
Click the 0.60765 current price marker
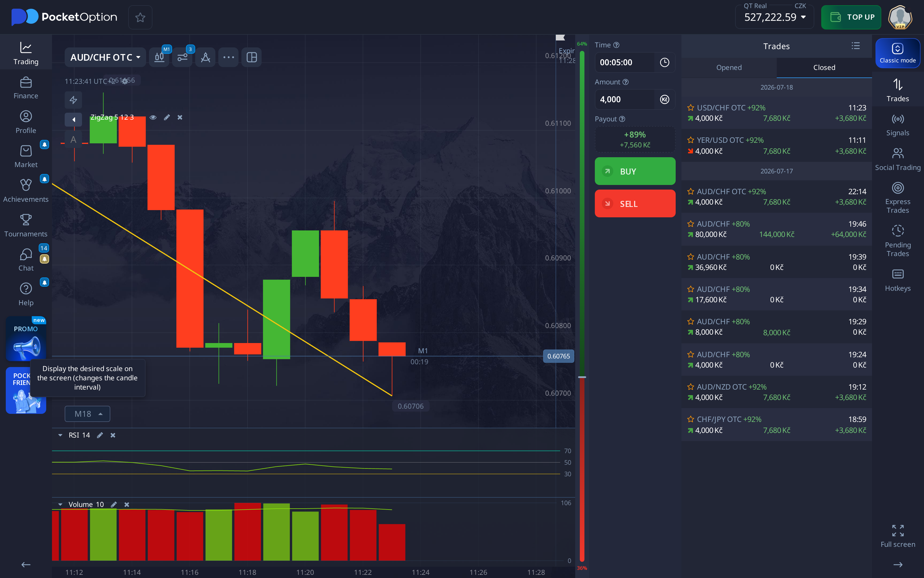click(558, 356)
